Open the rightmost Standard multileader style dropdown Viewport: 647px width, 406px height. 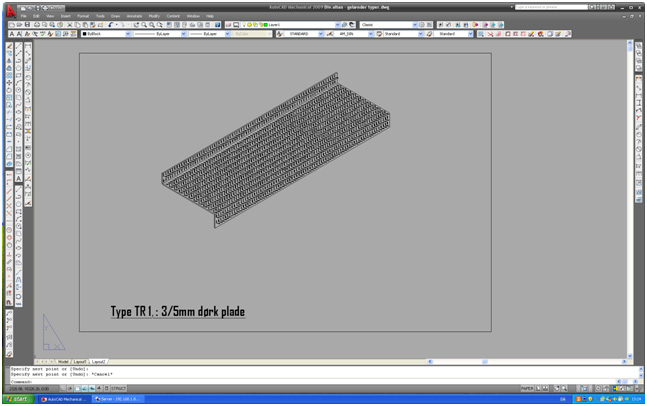pyautogui.click(x=470, y=34)
